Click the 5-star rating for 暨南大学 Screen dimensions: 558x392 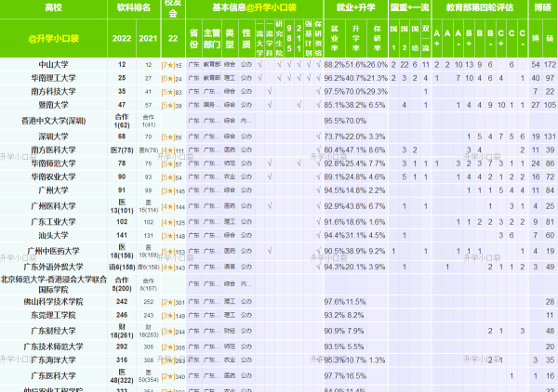pyautogui.click(x=171, y=106)
